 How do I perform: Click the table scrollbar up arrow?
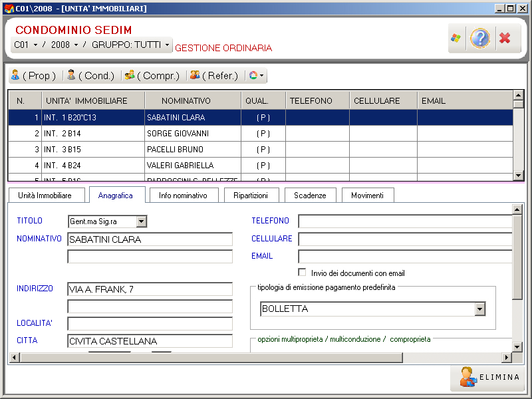pos(519,95)
